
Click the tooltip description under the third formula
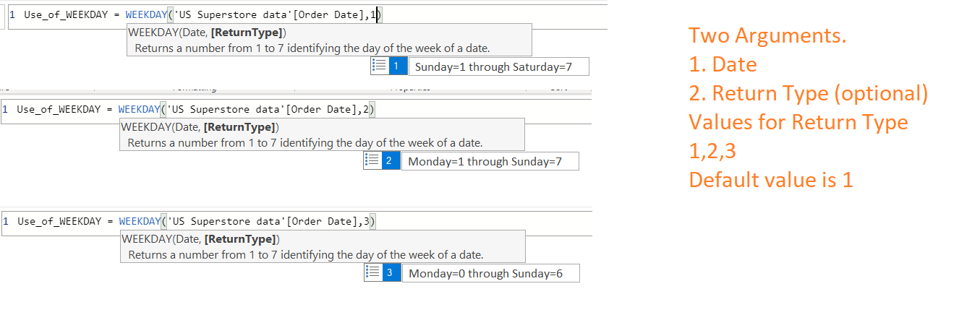[x=306, y=254]
